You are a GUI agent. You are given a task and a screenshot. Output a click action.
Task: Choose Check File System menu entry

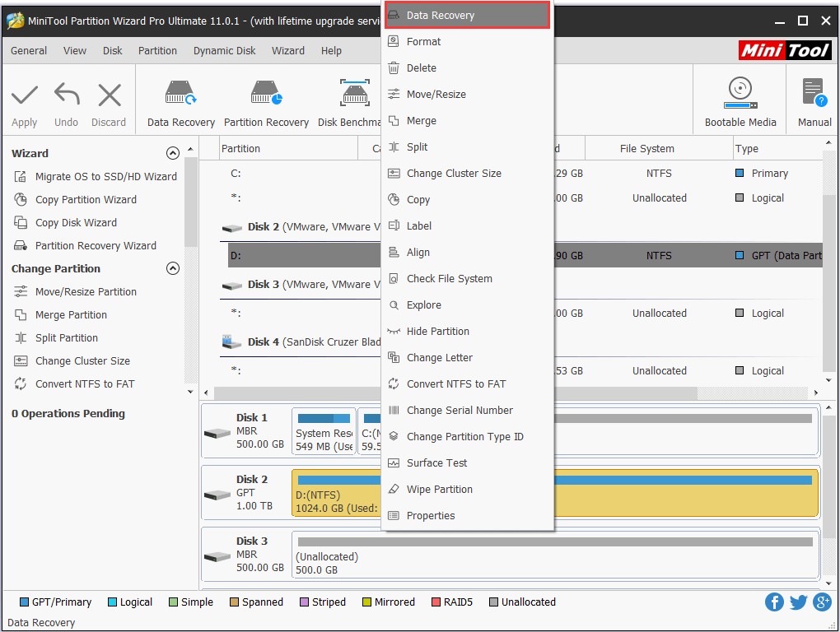pos(467,278)
